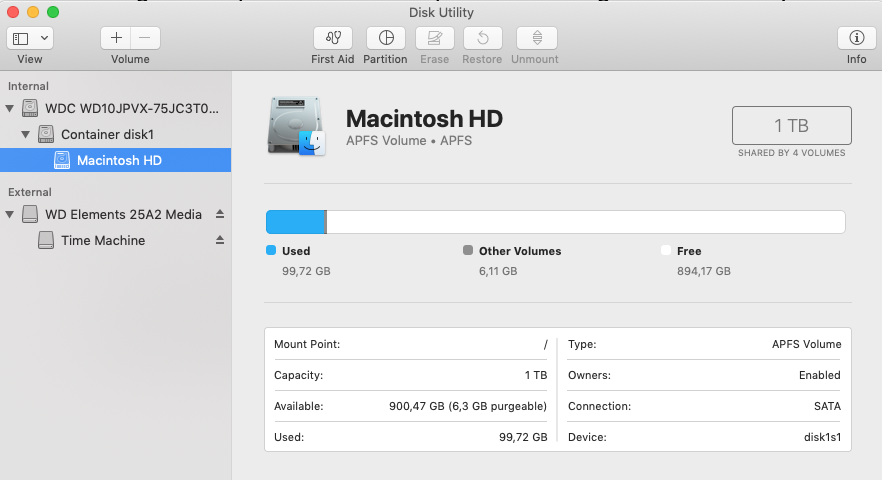Click the Erase toolbar icon
The image size is (882, 480).
click(x=434, y=38)
